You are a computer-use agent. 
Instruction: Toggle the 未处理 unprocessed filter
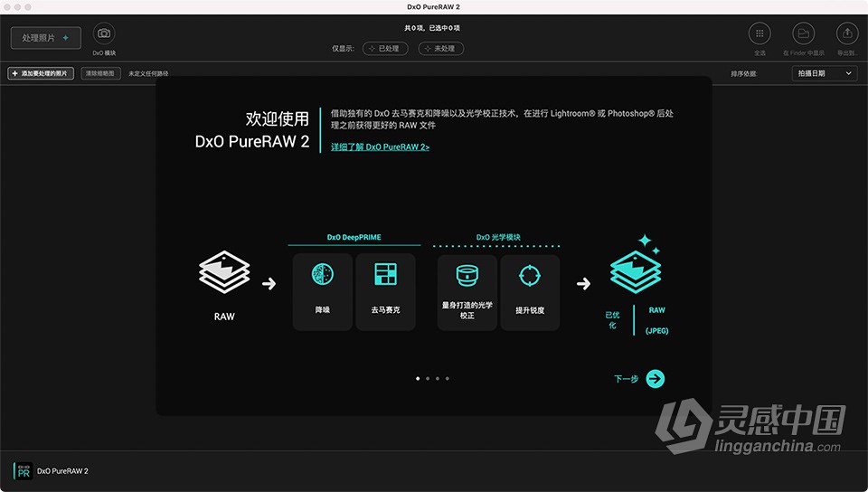point(440,49)
